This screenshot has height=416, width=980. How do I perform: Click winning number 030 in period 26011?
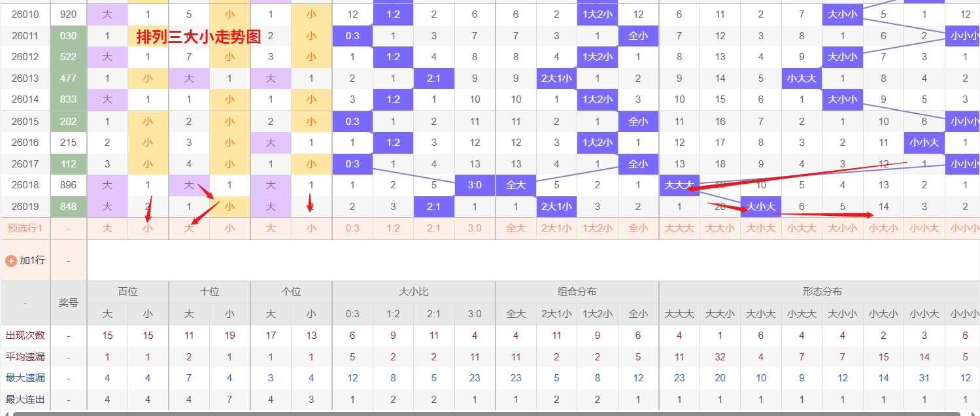point(69,36)
